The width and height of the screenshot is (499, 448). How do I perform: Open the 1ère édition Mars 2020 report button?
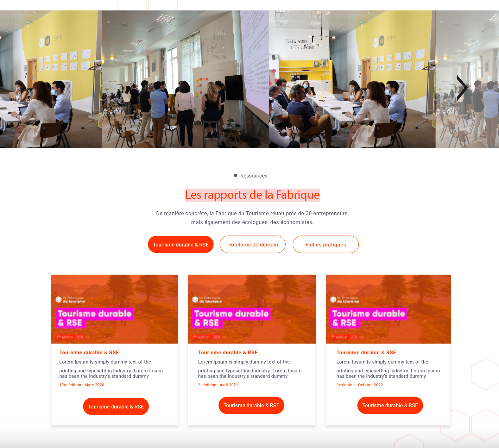[x=116, y=407]
